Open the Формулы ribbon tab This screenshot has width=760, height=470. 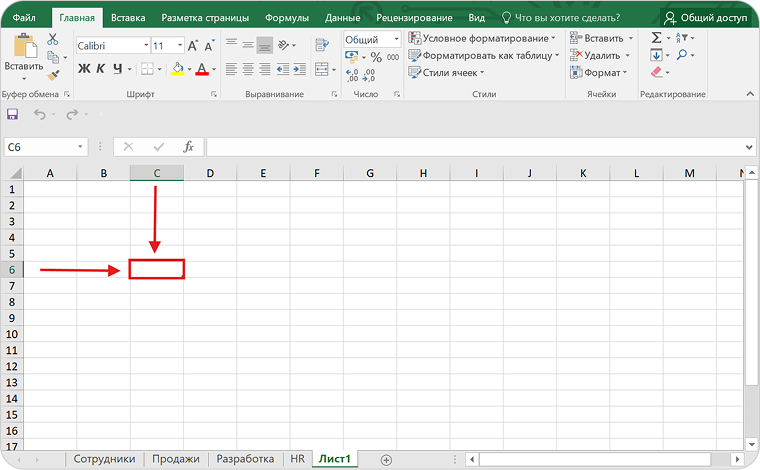287,17
